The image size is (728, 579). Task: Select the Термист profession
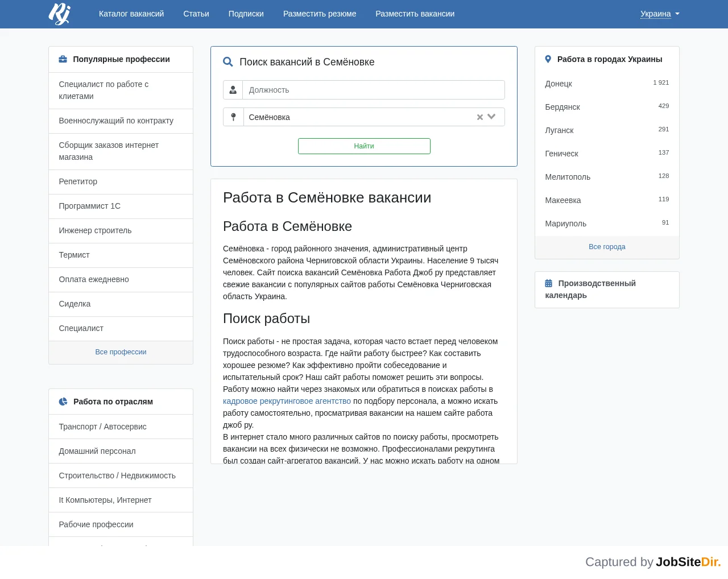coord(121,255)
